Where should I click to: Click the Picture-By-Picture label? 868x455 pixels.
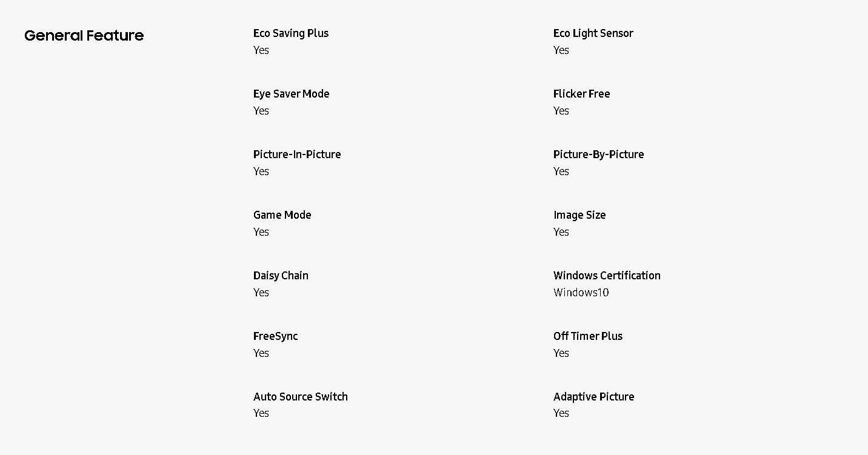[x=598, y=154]
